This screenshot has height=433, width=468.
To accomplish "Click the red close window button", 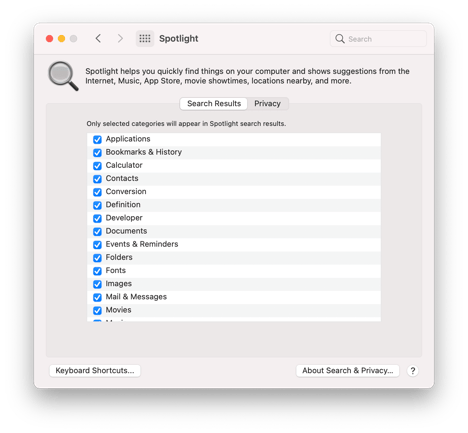I will point(50,39).
